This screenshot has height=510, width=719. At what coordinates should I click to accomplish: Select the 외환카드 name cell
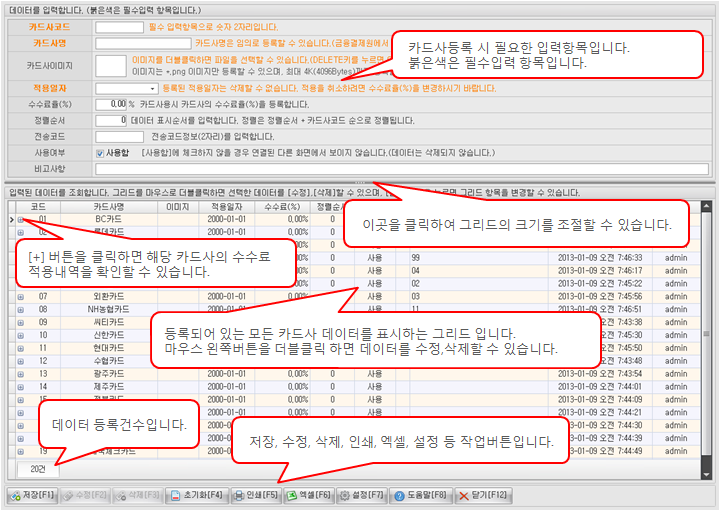[x=109, y=297]
